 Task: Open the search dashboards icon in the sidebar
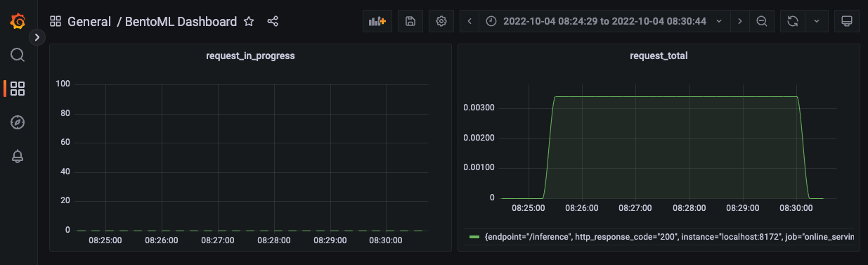pyautogui.click(x=18, y=55)
